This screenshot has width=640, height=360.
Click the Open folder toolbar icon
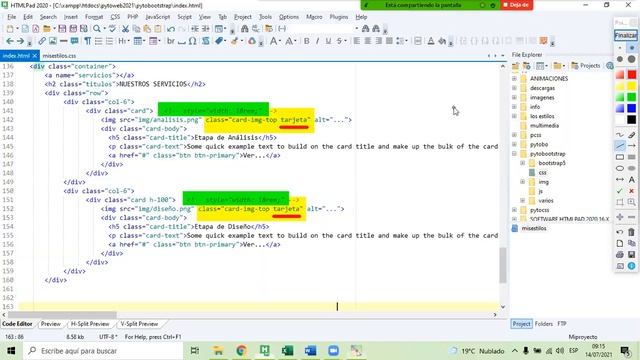tap(47, 29)
